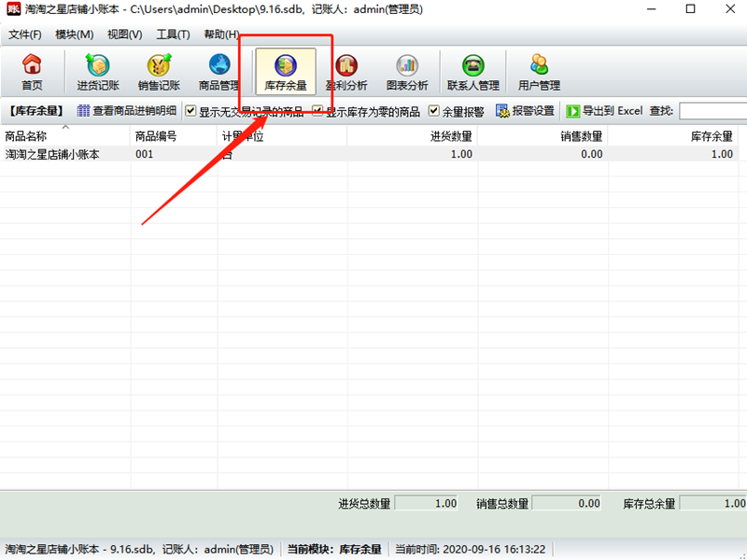Image resolution: width=747 pixels, height=560 pixels.
Task: Click the app logo in title bar
Action: (13, 9)
